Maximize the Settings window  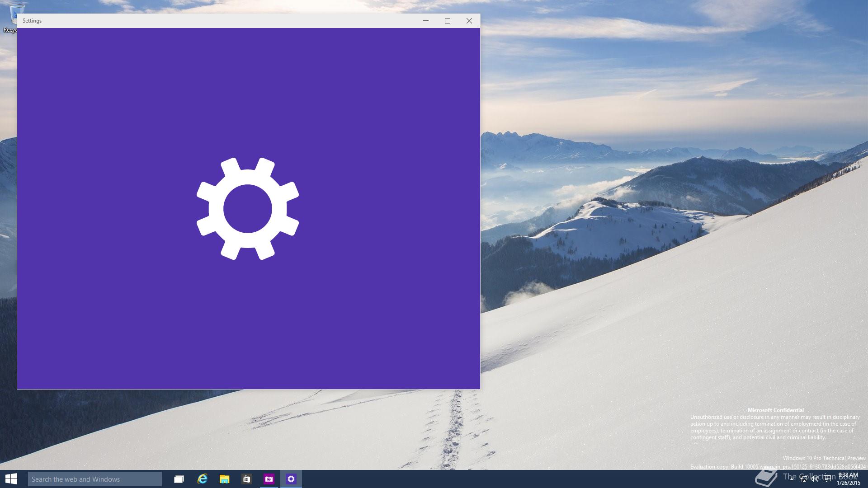[448, 21]
